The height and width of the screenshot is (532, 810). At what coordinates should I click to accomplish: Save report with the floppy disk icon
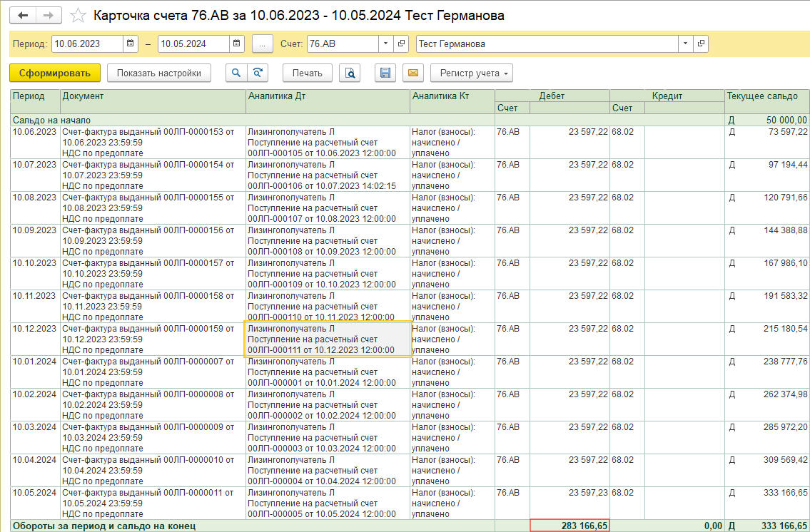pyautogui.click(x=385, y=73)
